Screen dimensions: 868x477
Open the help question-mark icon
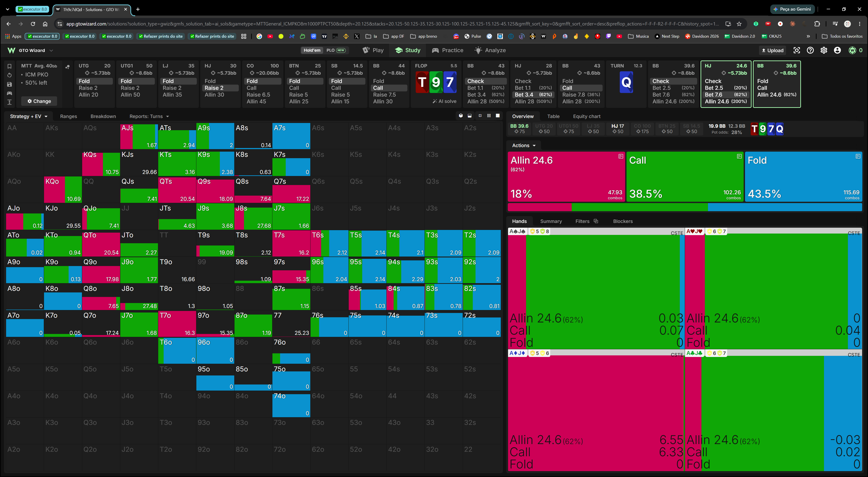(x=810, y=50)
